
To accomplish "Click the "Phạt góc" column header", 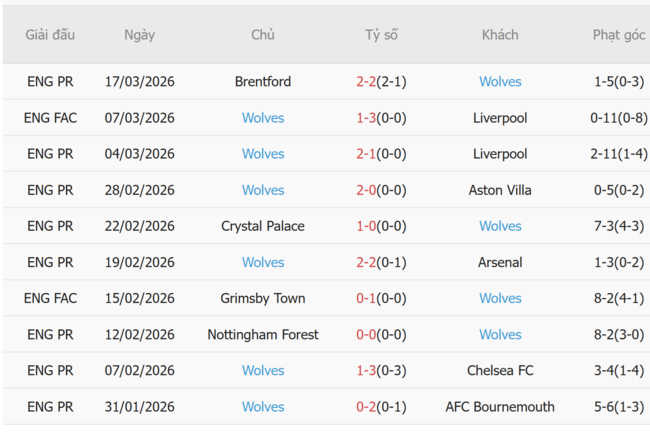I will 619,35.
